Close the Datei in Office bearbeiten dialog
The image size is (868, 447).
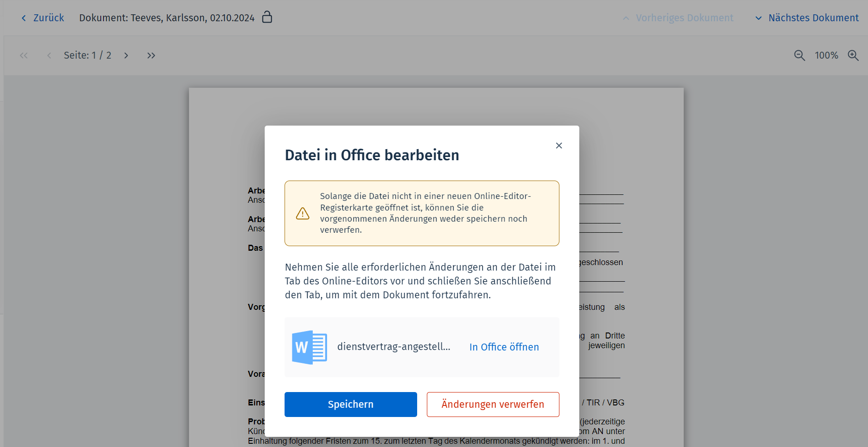pos(559,145)
